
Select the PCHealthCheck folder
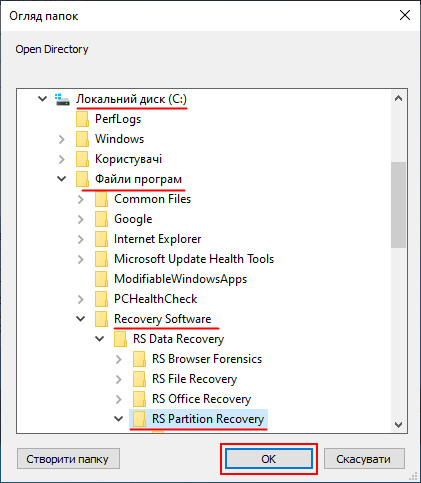coord(156,299)
